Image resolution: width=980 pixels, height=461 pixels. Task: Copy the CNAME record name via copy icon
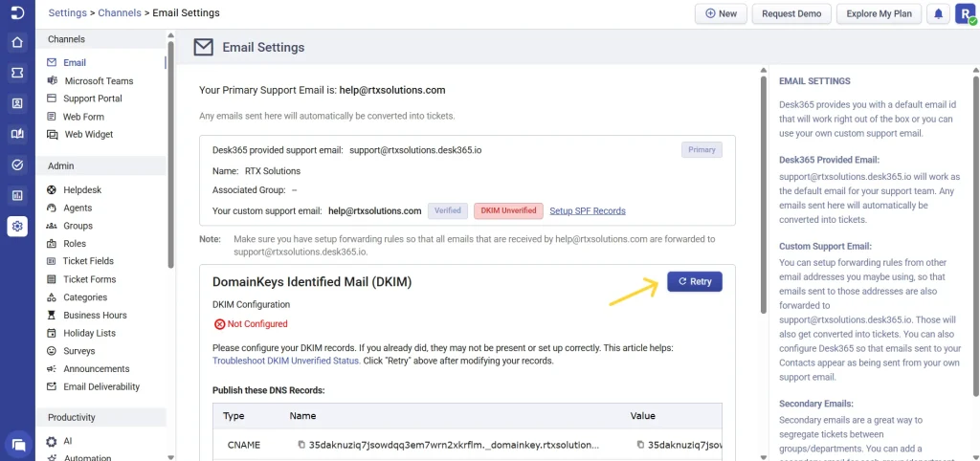(x=301, y=445)
